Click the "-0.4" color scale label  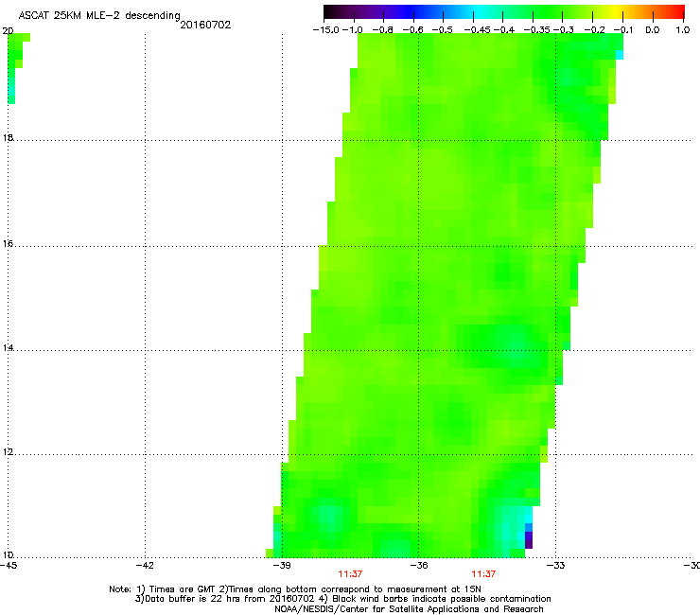[x=503, y=30]
